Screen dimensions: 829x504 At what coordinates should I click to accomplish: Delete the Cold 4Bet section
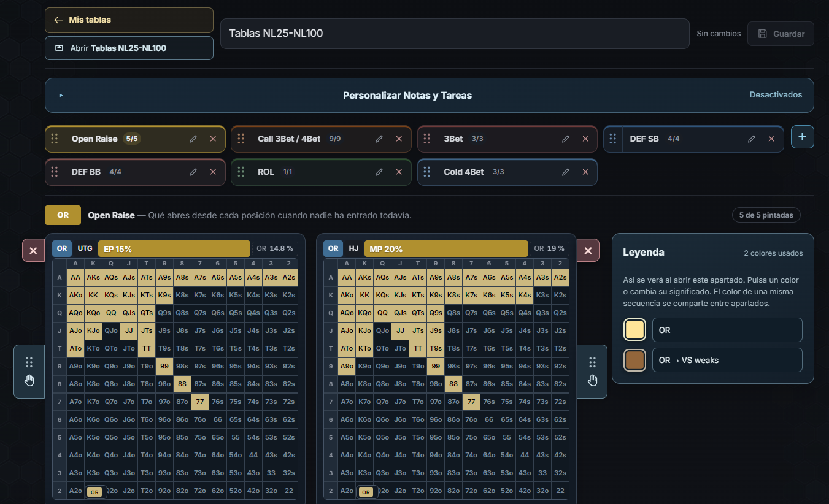click(x=585, y=172)
